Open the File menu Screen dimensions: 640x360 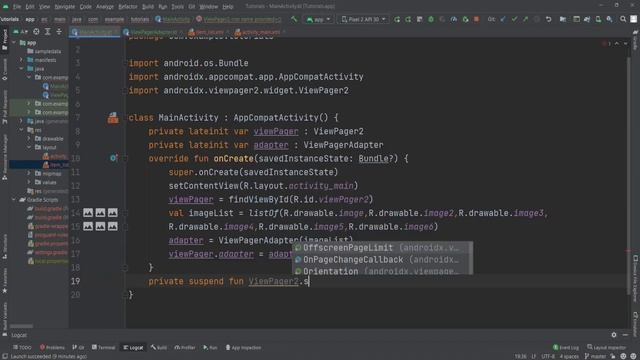(17, 7)
